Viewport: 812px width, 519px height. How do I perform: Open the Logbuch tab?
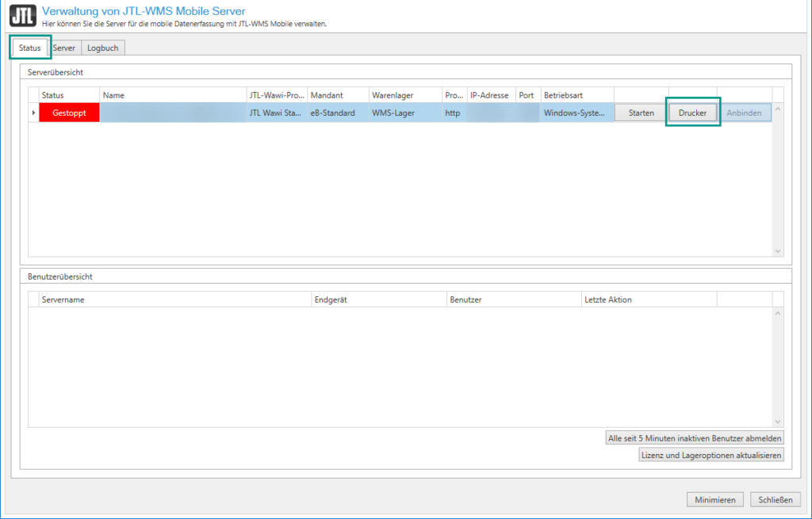[x=103, y=48]
